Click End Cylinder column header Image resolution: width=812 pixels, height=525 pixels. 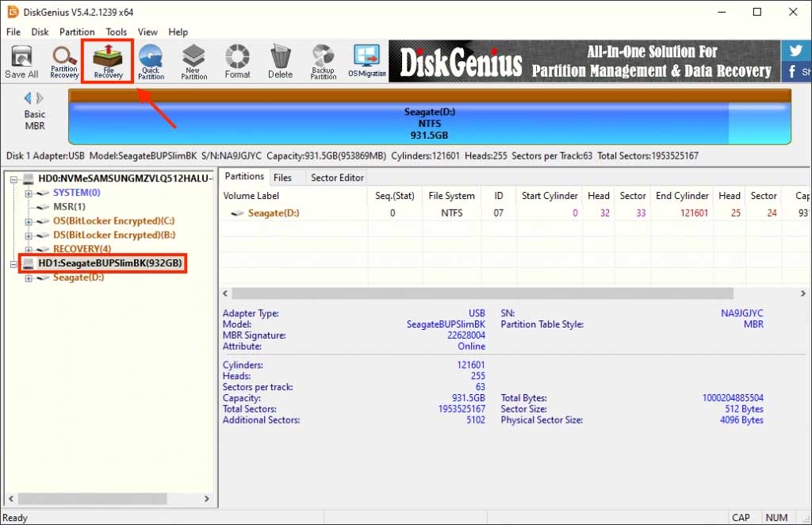(x=682, y=196)
